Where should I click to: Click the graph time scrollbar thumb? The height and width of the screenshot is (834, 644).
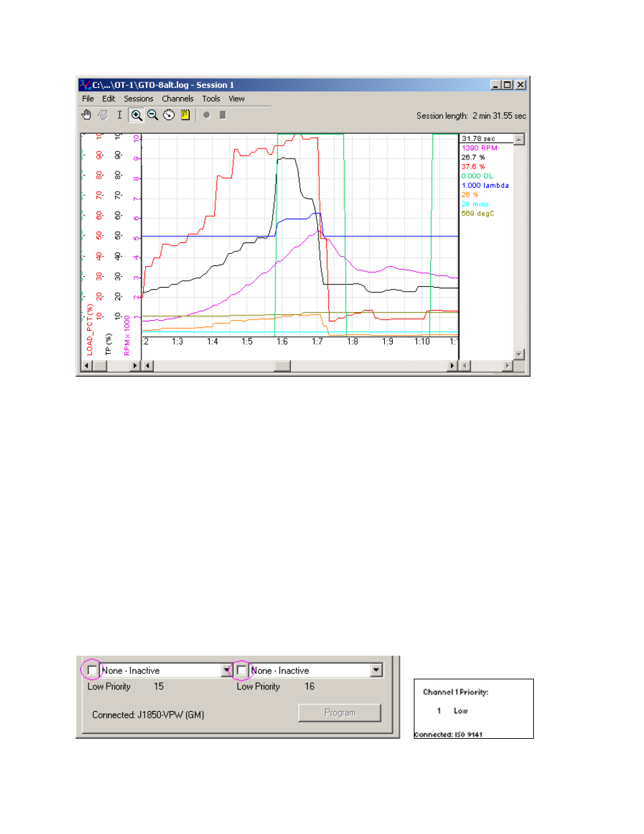pos(282,366)
